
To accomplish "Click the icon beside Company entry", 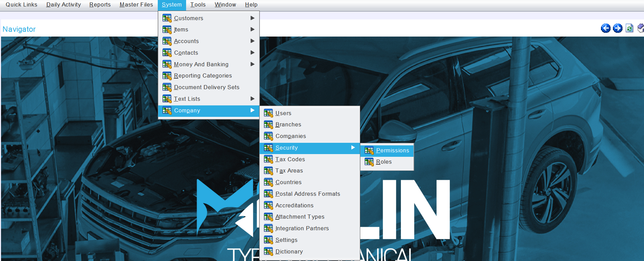I will coord(167,111).
